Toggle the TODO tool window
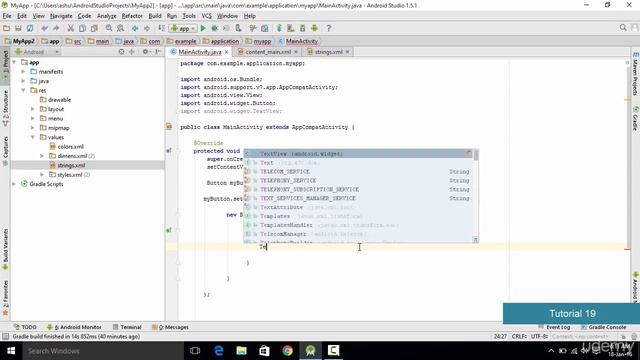This screenshot has width=640, height=360. (x=25, y=327)
